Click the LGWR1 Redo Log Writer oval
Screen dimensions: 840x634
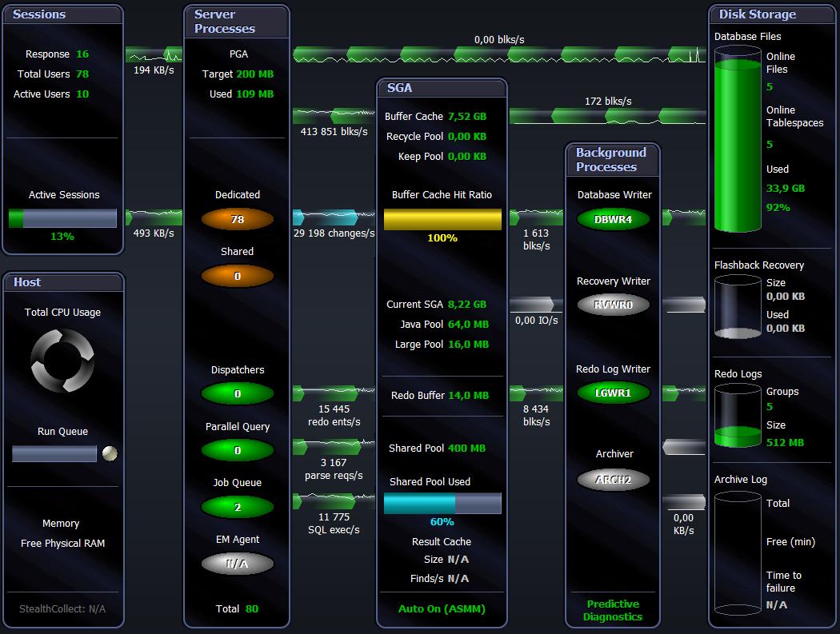pyautogui.click(x=613, y=393)
